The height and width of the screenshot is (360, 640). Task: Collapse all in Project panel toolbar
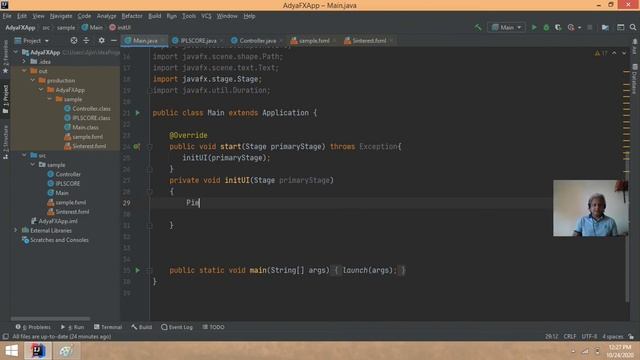[x=86, y=40]
